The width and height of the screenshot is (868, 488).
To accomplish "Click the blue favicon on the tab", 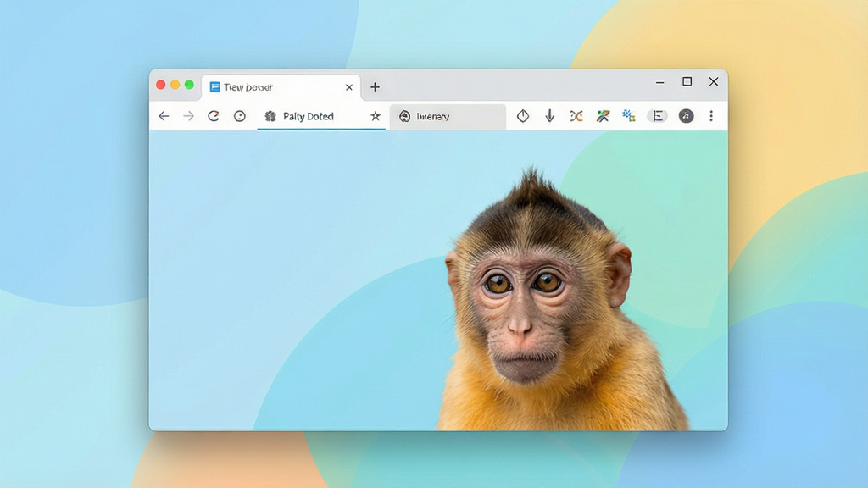I will [x=214, y=87].
